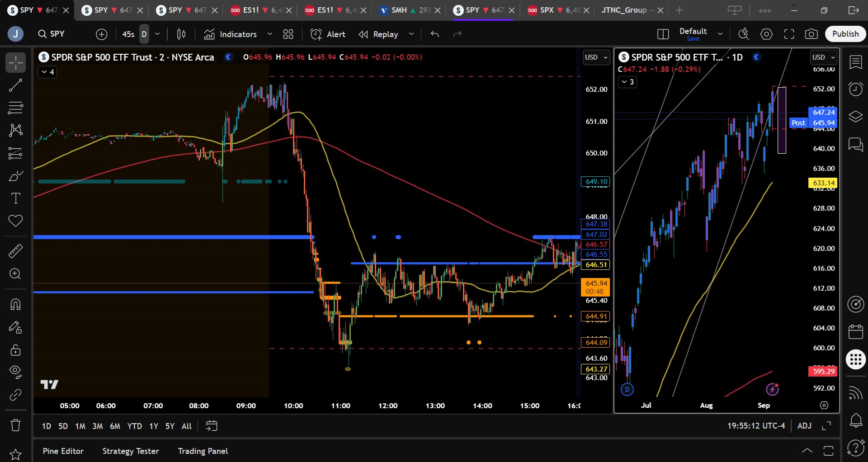Open the forecasting and position tools
Viewport: 868px width, 462px height.
click(x=15, y=153)
